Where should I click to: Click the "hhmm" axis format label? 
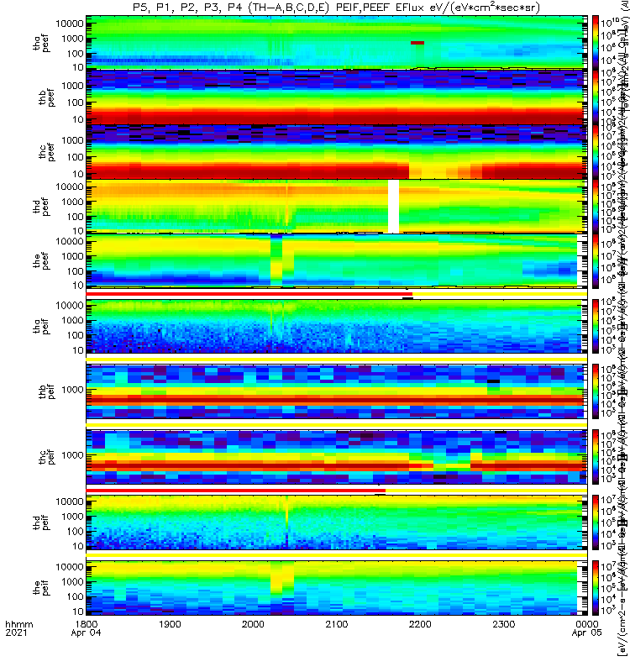[18, 624]
